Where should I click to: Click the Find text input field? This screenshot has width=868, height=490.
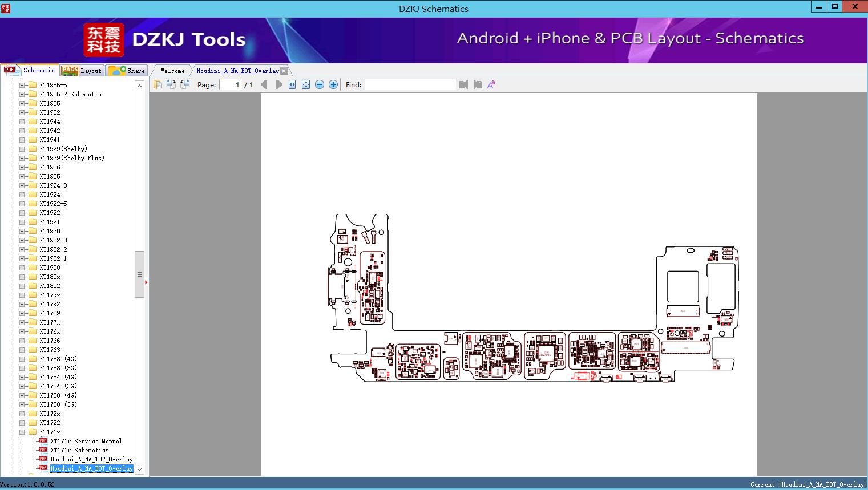410,84
